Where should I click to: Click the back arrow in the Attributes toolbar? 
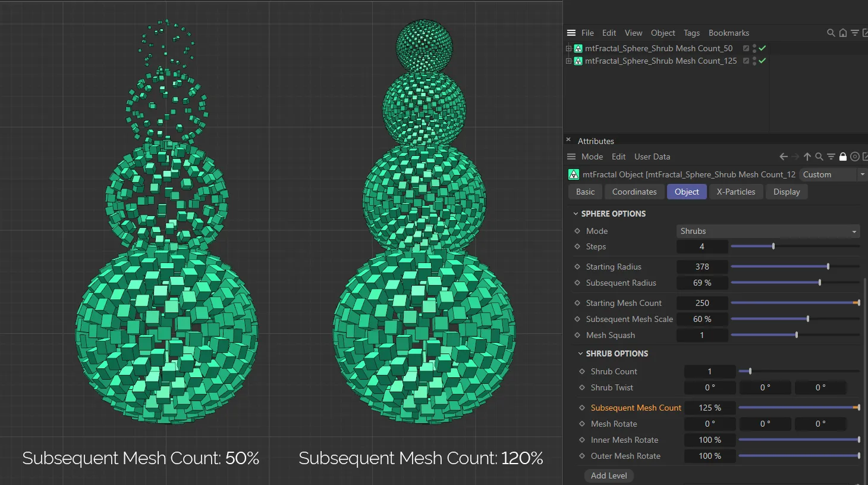[x=784, y=157]
